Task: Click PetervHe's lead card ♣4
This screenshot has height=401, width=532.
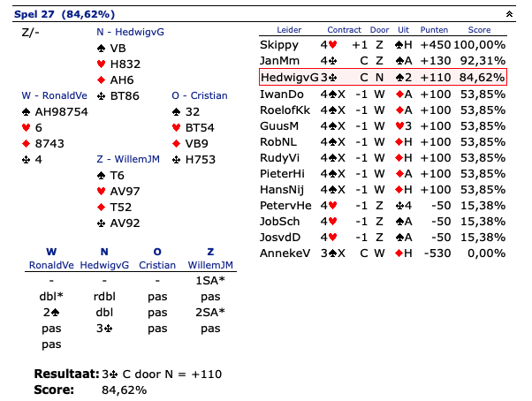Action: tap(404, 206)
